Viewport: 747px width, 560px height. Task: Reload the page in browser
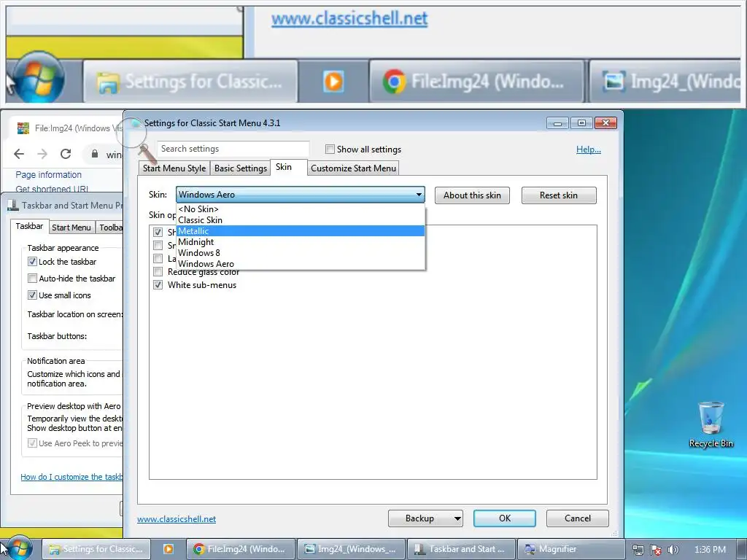point(66,154)
